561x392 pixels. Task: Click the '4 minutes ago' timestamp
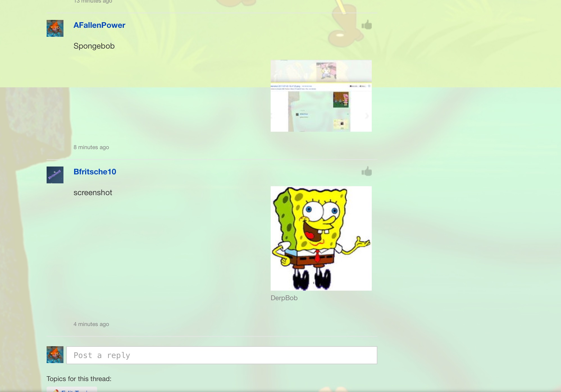coord(91,324)
